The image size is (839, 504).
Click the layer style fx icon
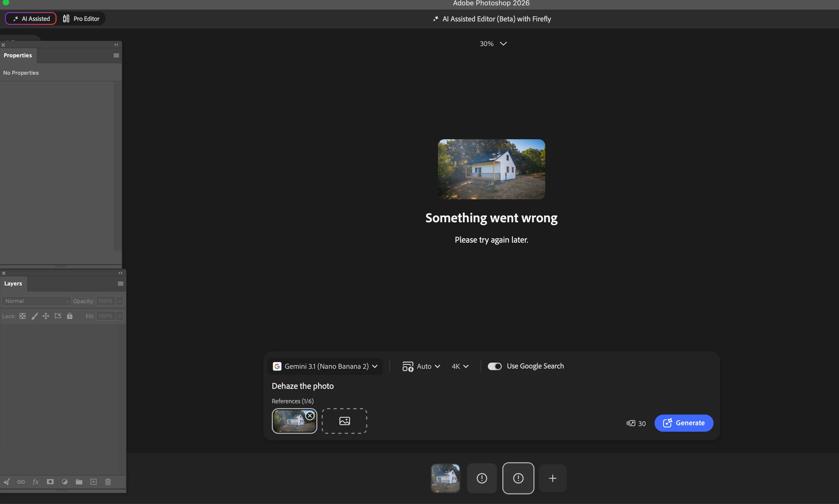(x=36, y=482)
